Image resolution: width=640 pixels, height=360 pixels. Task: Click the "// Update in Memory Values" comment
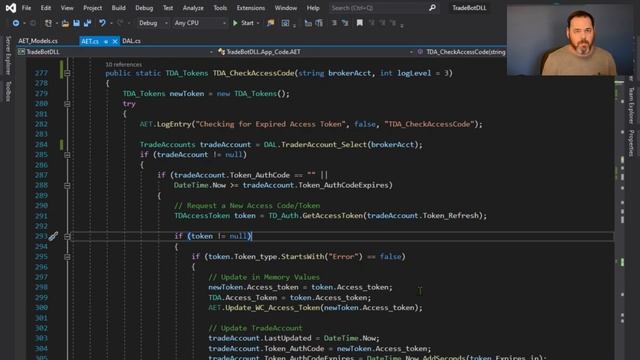pyautogui.click(x=264, y=277)
